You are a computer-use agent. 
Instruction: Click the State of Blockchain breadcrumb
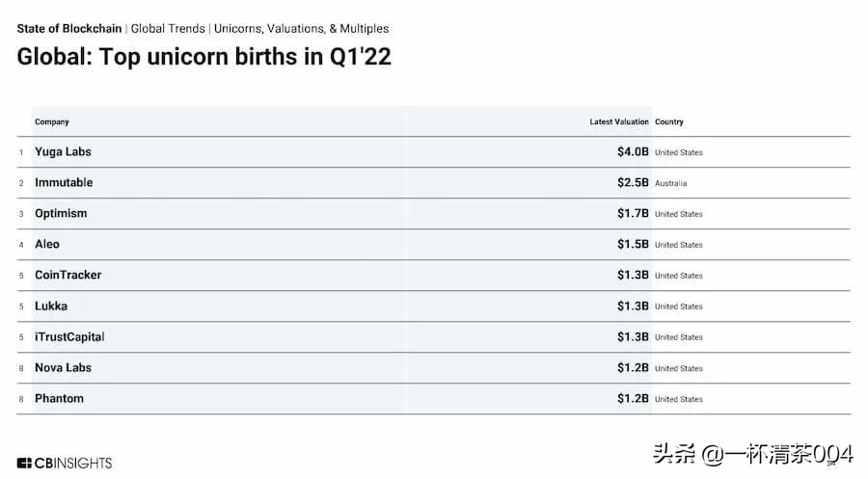(x=69, y=29)
